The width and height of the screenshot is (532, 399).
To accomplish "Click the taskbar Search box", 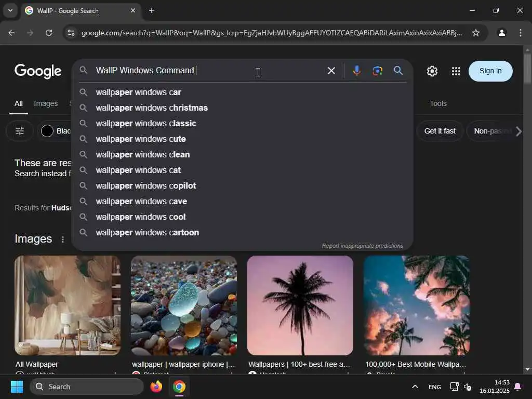I will pos(87,387).
